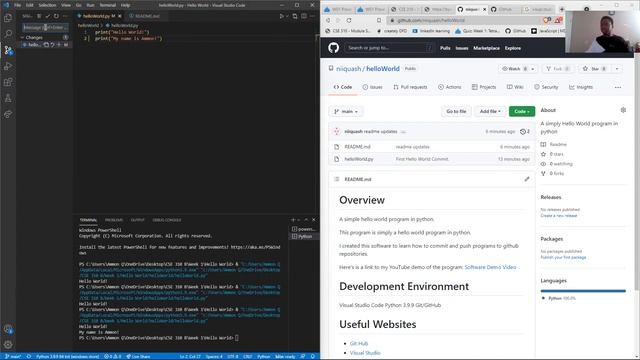Open the terminal launch profile dropdown arrow

click(x=299, y=220)
